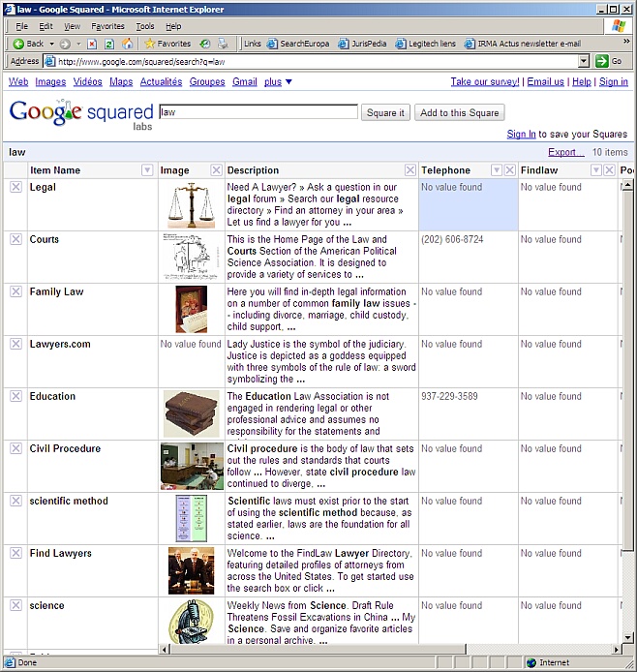The width and height of the screenshot is (637, 672).
Task: Remove the Lawyers.com row
Action: point(15,344)
